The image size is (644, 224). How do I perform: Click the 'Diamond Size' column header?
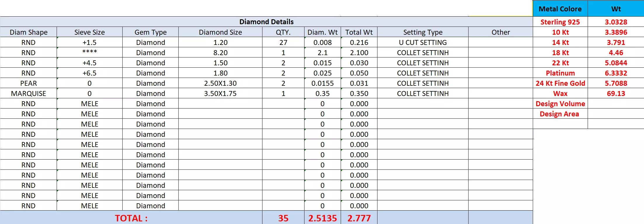[220, 32]
